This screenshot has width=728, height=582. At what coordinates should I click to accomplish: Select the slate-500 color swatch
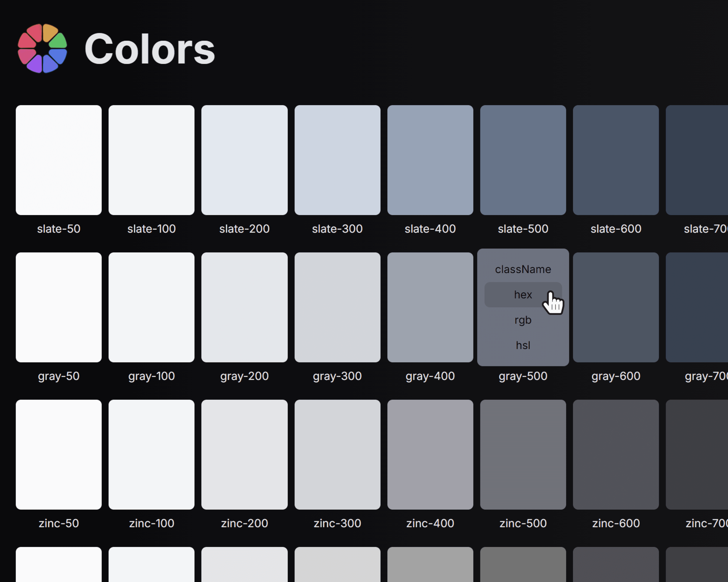pos(523,160)
